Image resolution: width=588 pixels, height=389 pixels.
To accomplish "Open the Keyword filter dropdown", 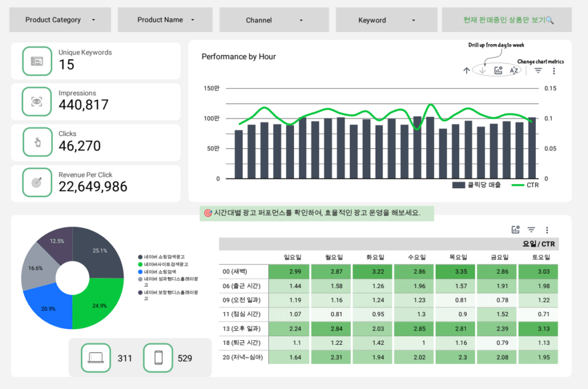I will [386, 20].
